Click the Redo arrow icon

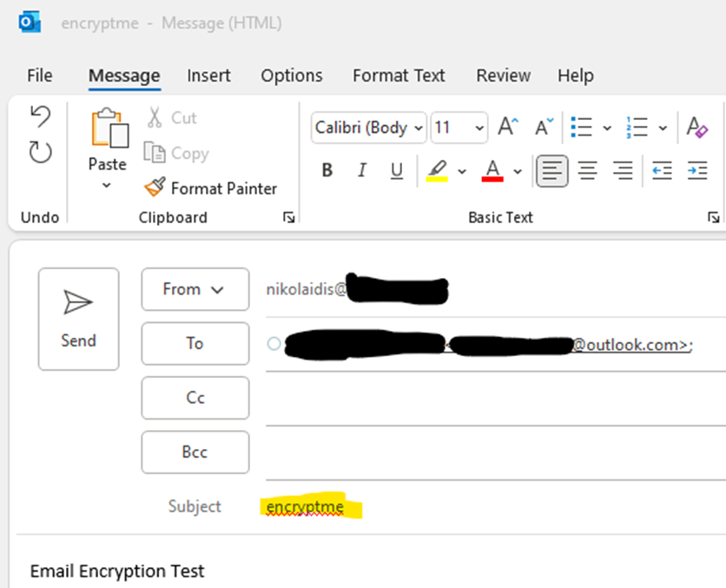[40, 153]
